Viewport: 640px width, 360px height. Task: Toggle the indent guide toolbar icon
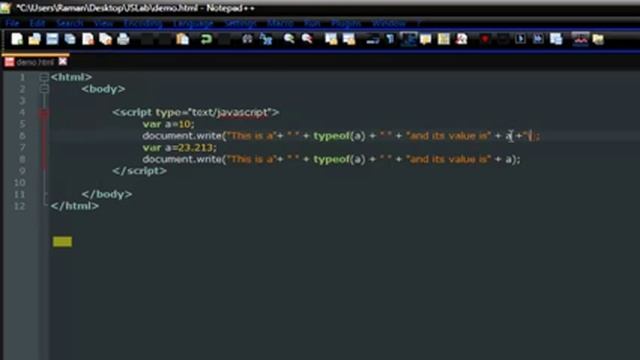[408, 39]
